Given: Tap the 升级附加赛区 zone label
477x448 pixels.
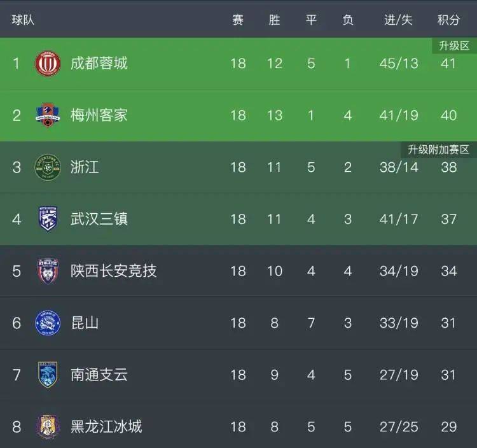Looking at the screenshot, I should pyautogui.click(x=438, y=150).
